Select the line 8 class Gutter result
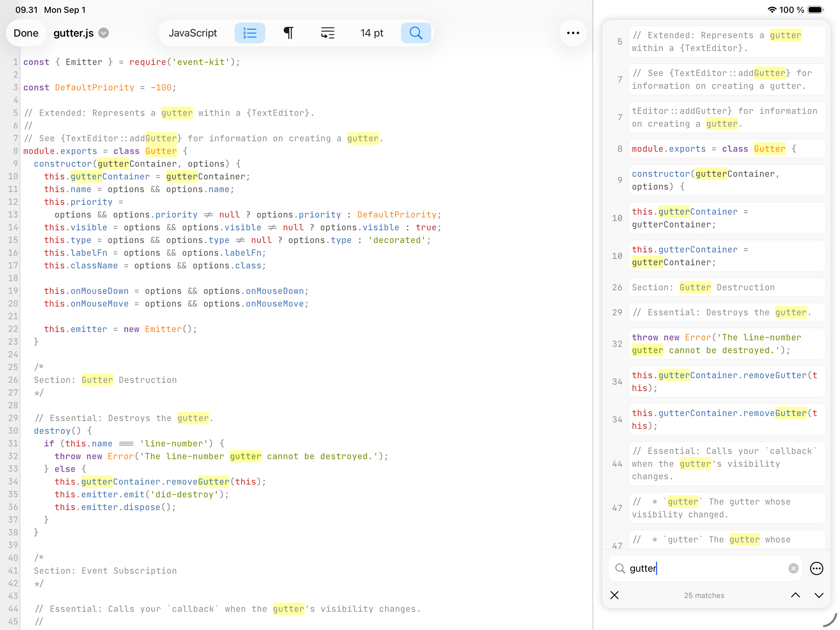This screenshot has height=630, width=840. point(726,149)
